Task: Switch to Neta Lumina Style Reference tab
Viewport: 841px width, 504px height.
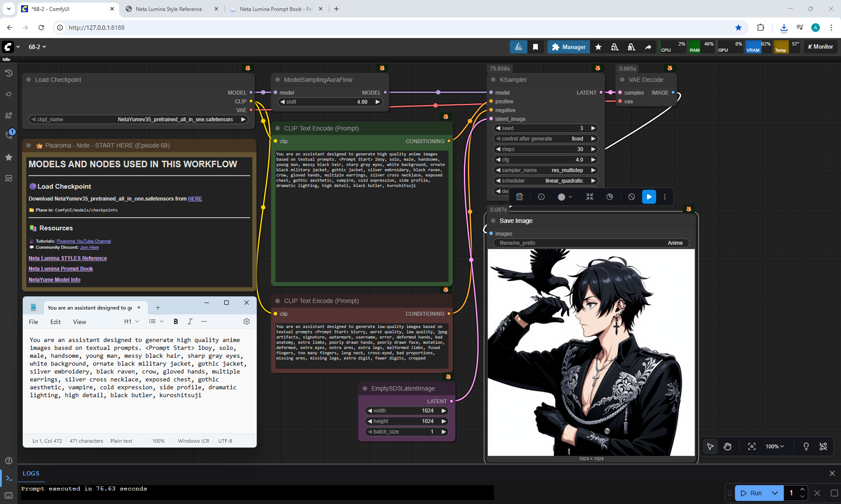Action: coord(169,9)
